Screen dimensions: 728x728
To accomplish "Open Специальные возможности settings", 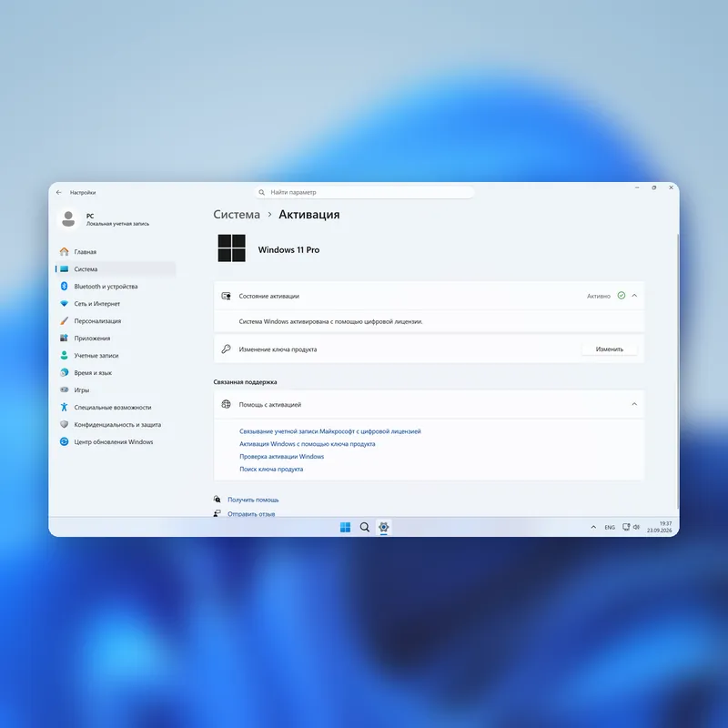I will pyautogui.click(x=116, y=407).
